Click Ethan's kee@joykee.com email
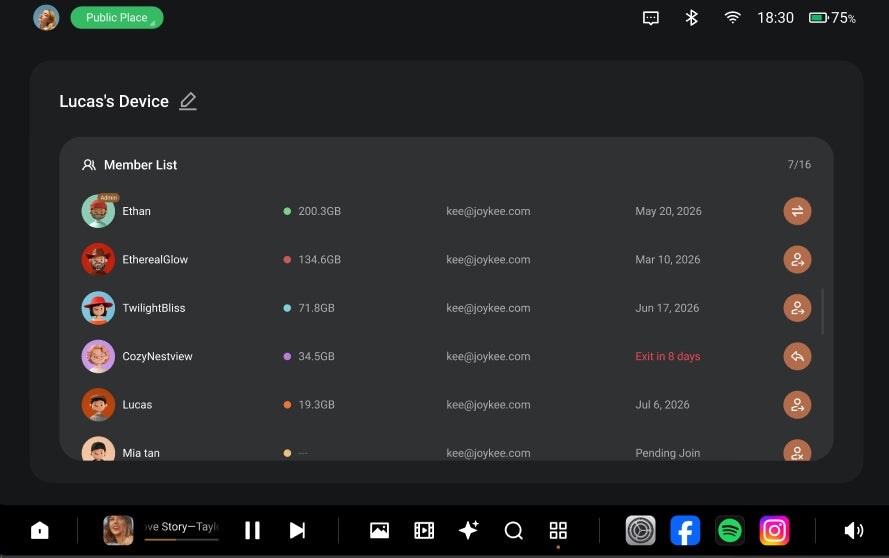The image size is (889, 558). point(488,211)
